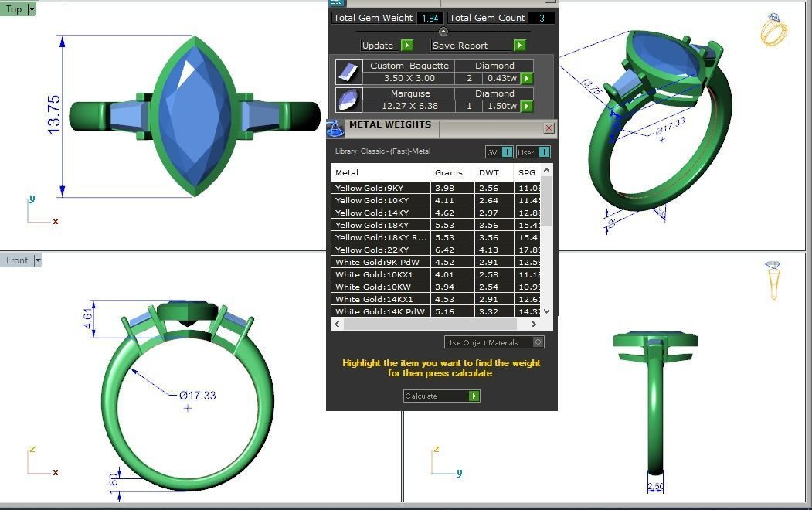
Task: Click the Custom_Baguette gem icon
Action: click(x=348, y=72)
